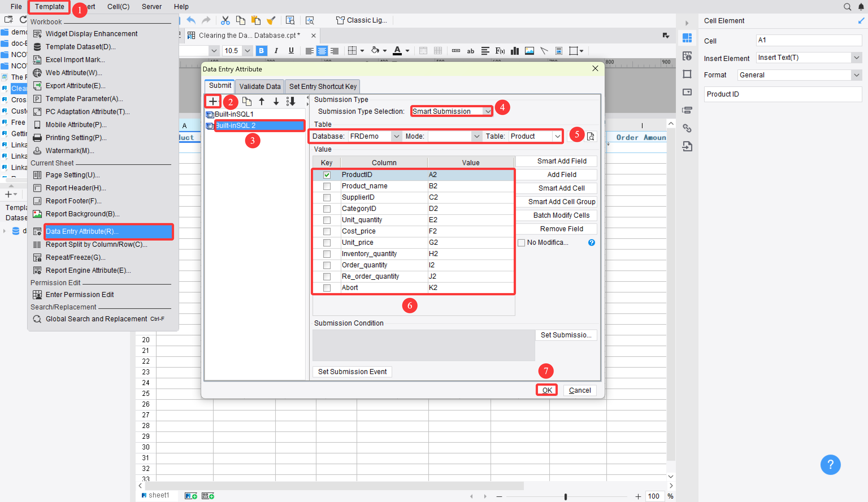The height and width of the screenshot is (502, 868).
Task: Click the hyperlink icon in right sidebar
Action: click(x=687, y=128)
